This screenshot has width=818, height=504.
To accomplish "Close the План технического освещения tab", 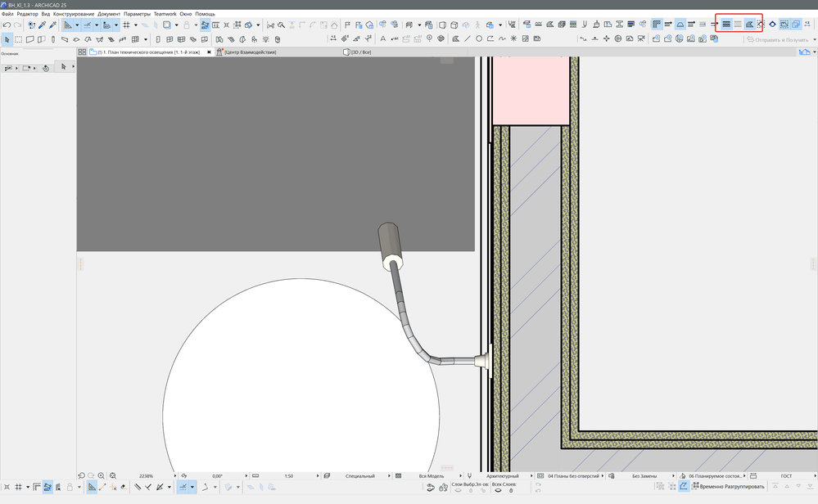I will coord(209,52).
